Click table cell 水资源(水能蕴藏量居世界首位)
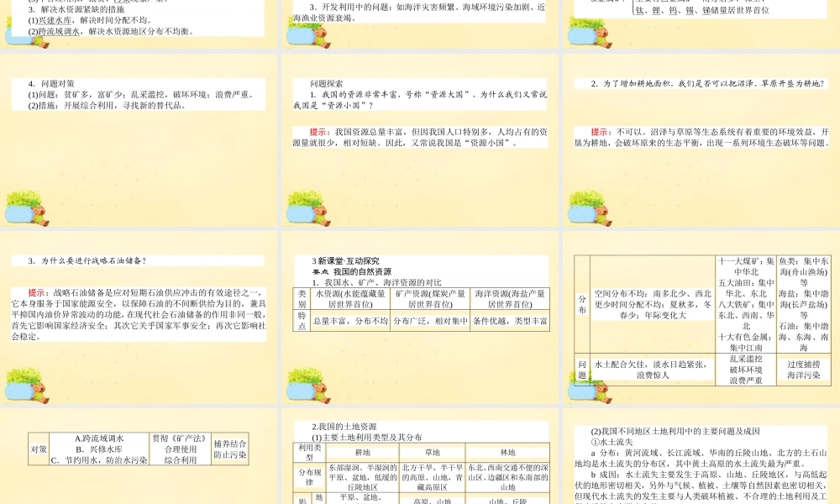The width and height of the screenshot is (840, 504). [350, 299]
